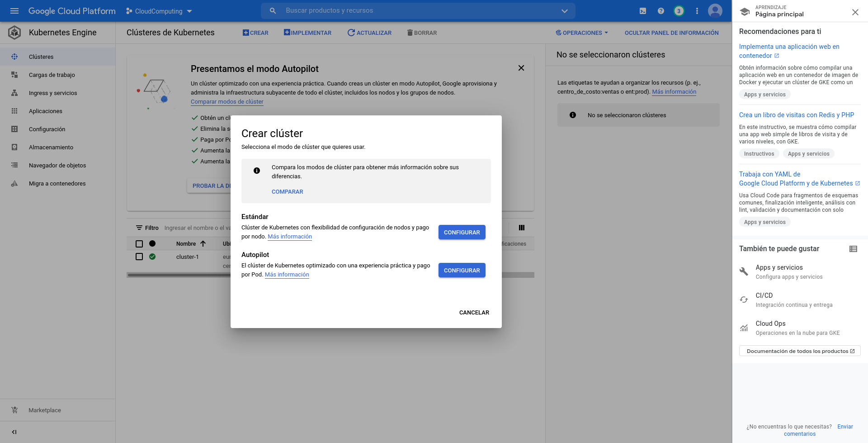Open Cargas de trabajo in sidebar
The width and height of the screenshot is (868, 443).
pyautogui.click(x=57, y=75)
